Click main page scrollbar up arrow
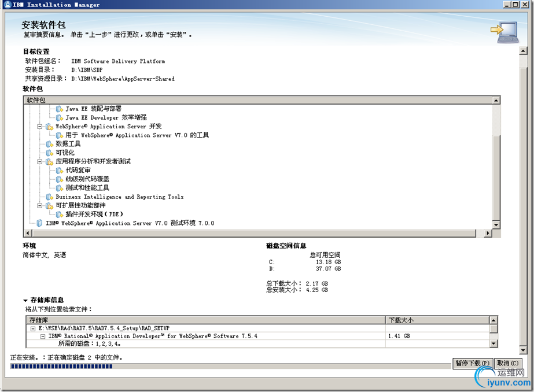The height and width of the screenshot is (392, 534). [x=524, y=51]
